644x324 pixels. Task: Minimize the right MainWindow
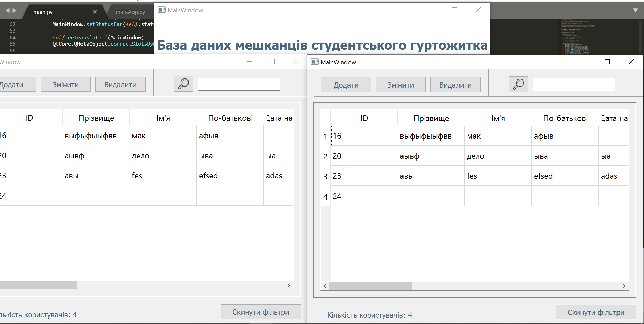(584, 62)
